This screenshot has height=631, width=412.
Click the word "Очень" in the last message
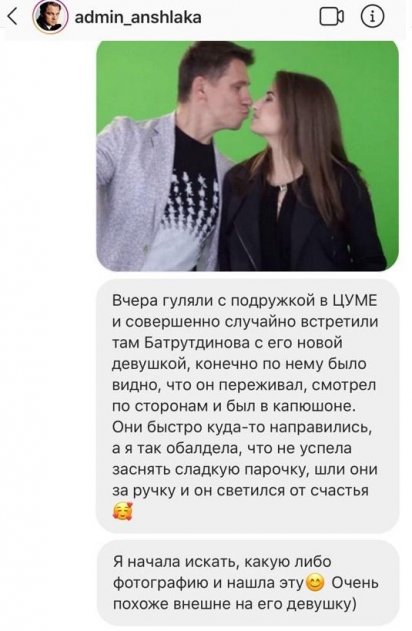355,583
